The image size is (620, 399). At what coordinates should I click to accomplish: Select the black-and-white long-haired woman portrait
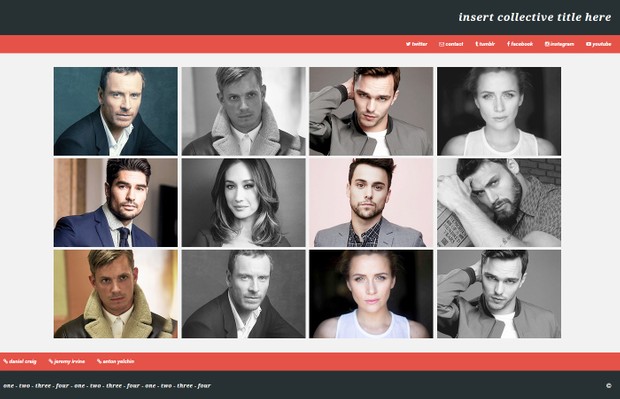point(244,202)
